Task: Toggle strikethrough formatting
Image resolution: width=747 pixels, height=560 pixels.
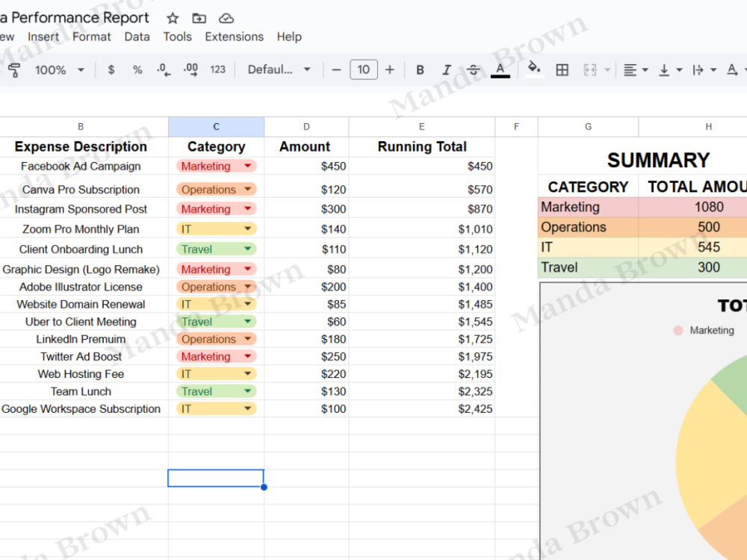Action: (473, 70)
